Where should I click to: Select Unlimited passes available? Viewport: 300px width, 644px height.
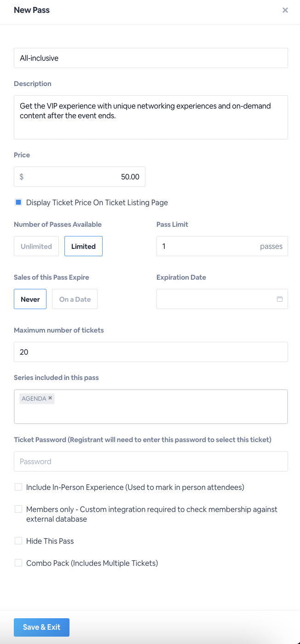pyautogui.click(x=36, y=246)
